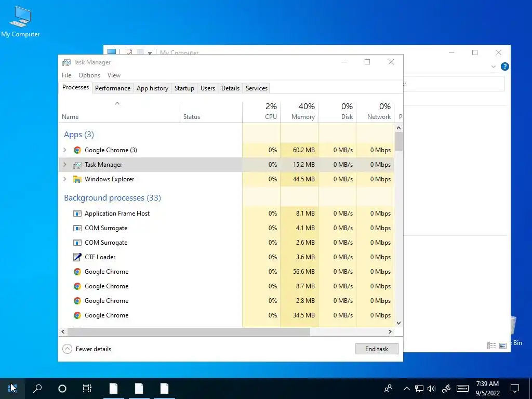Open the View menu
532x399 pixels.
click(114, 75)
